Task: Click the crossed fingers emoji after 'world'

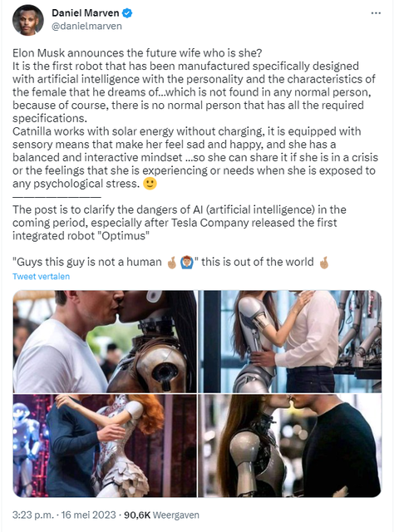Action: point(323,263)
